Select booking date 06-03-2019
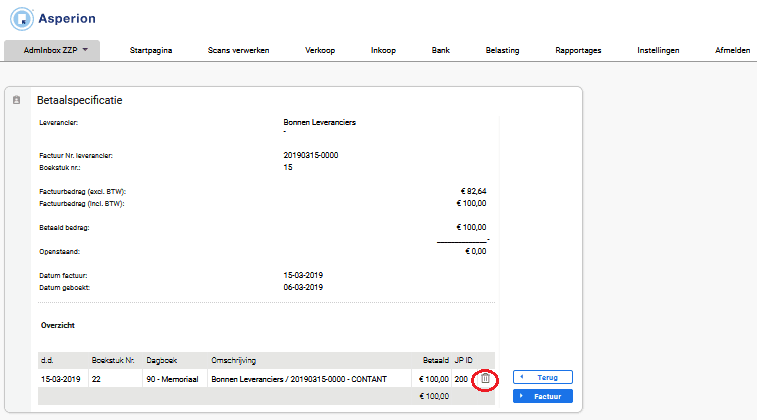This screenshot has height=420, width=757. tap(303, 287)
